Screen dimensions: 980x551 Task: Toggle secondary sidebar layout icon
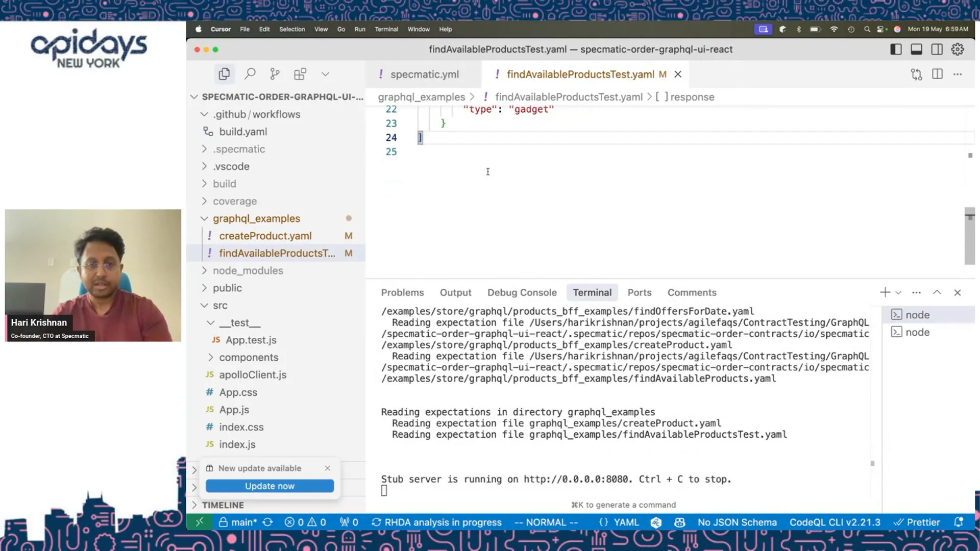coord(937,49)
